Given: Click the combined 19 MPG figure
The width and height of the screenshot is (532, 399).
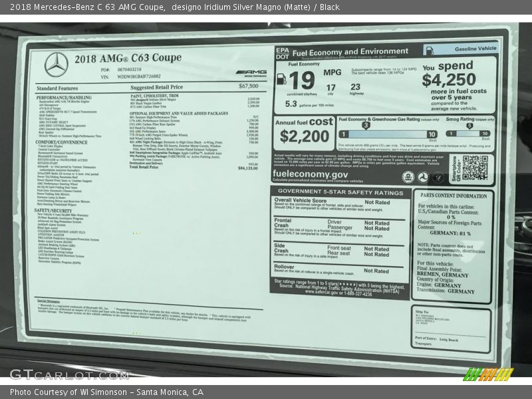Looking at the screenshot, I should 302,80.
